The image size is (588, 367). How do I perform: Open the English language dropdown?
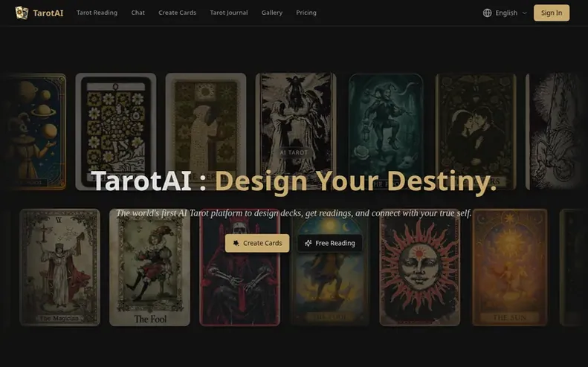pos(505,13)
